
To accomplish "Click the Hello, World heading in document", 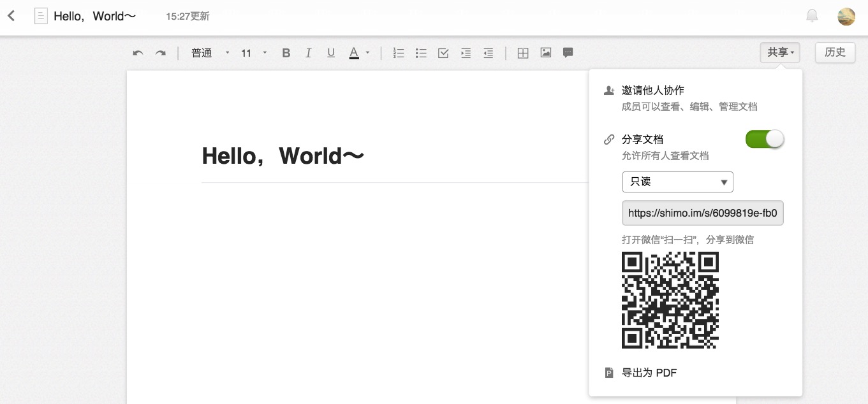I will pyautogui.click(x=283, y=155).
